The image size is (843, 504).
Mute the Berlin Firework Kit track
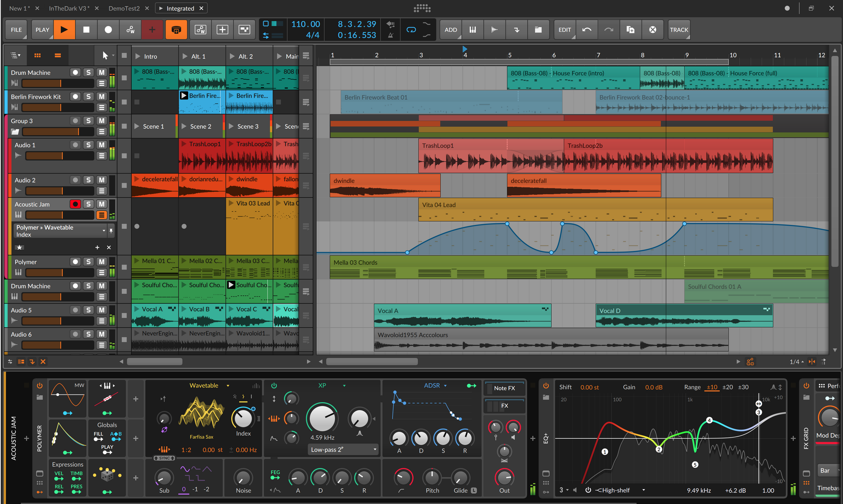[x=101, y=96]
